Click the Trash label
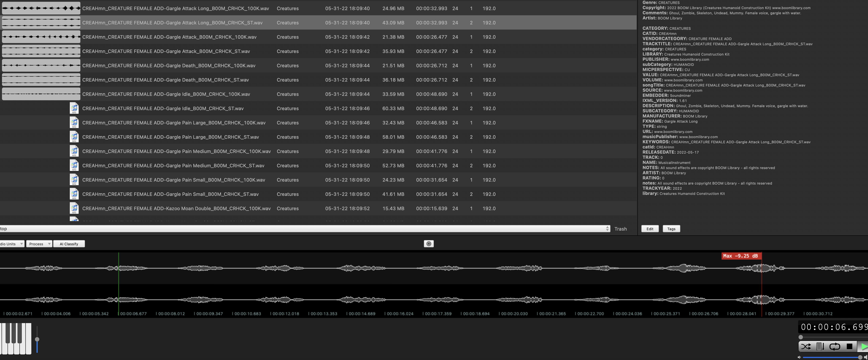 [x=620, y=229]
